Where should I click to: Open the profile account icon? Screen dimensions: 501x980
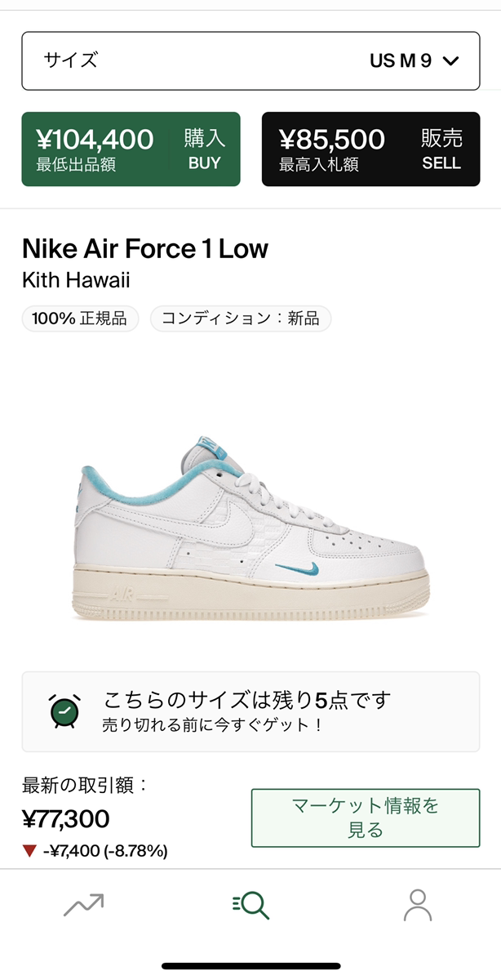[417, 905]
